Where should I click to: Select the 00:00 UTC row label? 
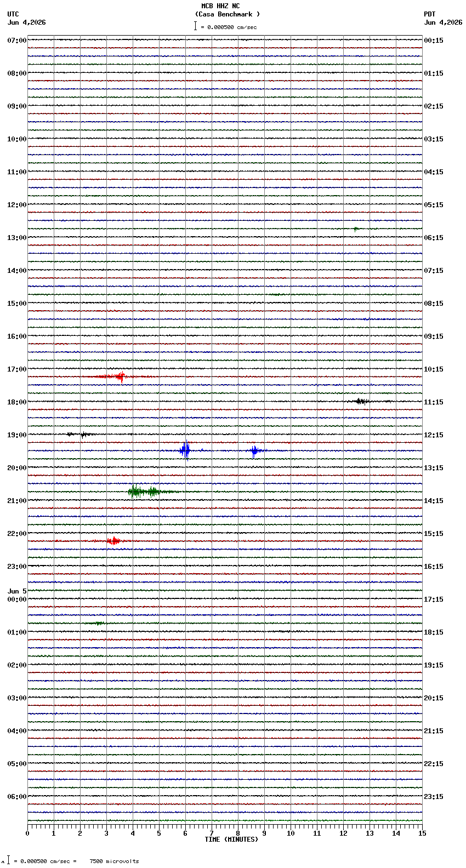coord(16,599)
